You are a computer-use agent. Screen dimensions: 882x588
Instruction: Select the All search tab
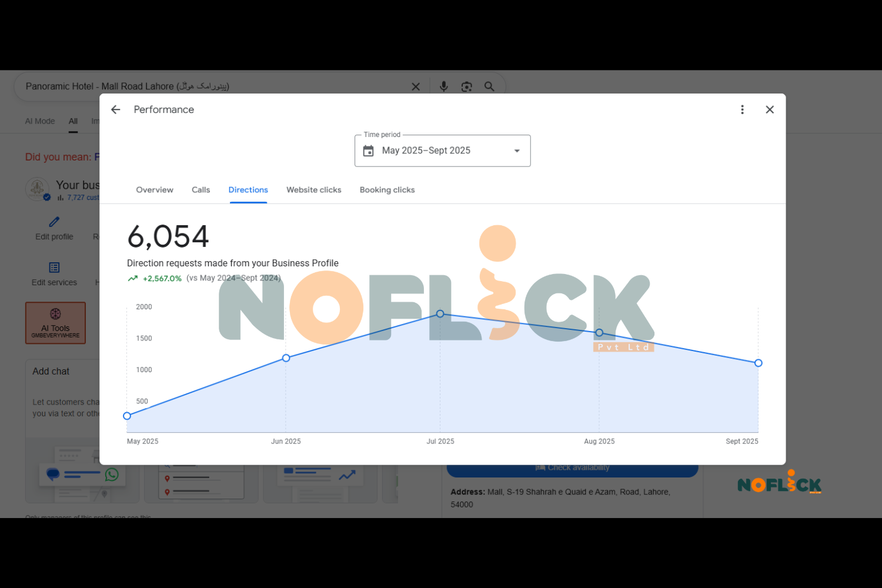point(73,121)
